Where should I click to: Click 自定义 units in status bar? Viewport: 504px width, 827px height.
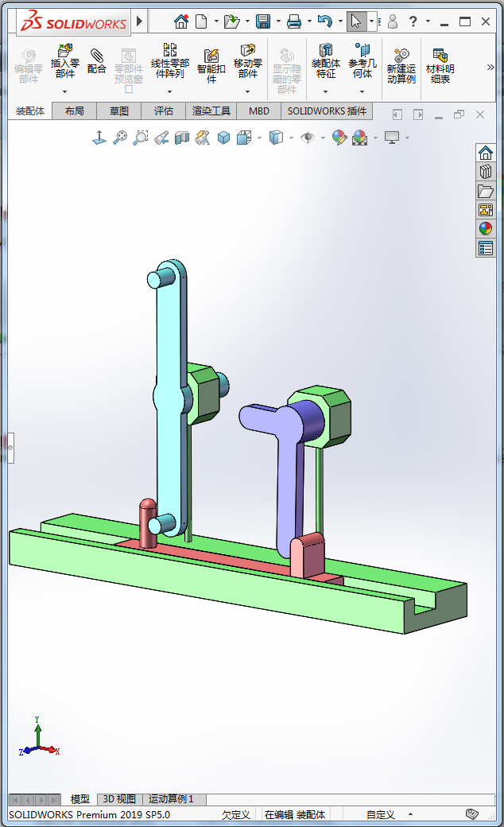381,815
